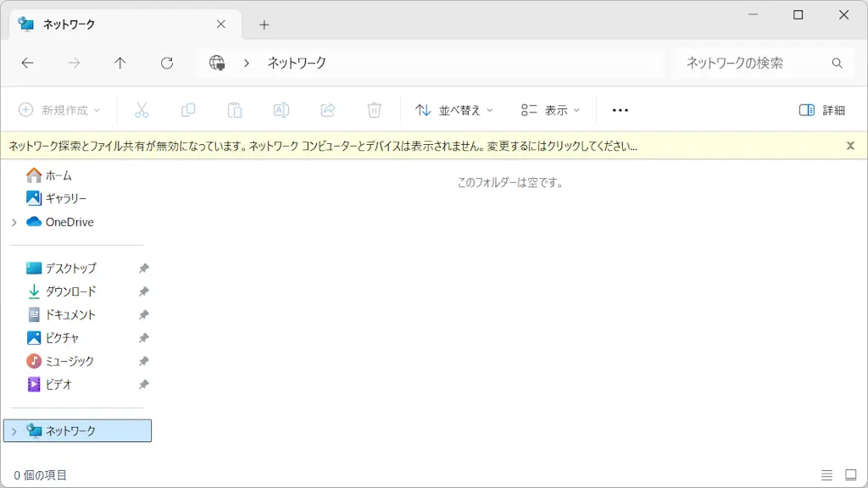Go up one folder level arrow
This screenshot has height=488, width=868.
coord(120,63)
